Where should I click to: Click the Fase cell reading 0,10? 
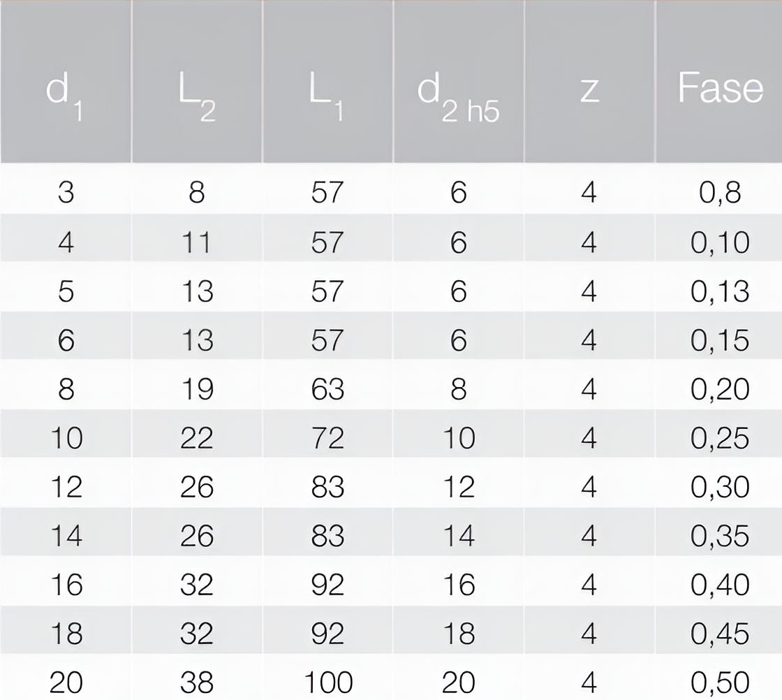(720, 242)
